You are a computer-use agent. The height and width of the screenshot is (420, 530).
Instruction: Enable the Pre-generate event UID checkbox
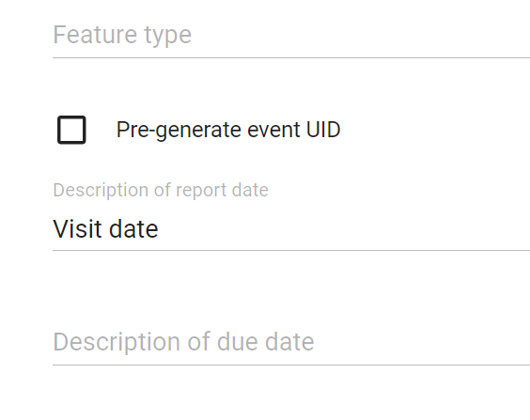71,130
